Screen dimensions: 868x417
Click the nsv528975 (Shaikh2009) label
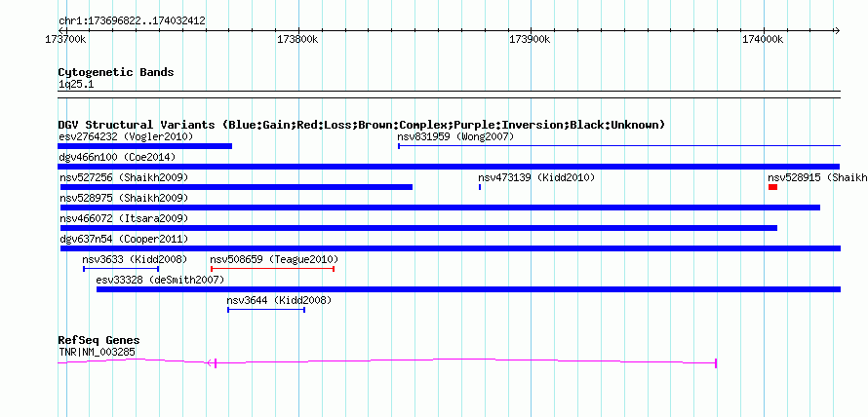pyautogui.click(x=124, y=198)
